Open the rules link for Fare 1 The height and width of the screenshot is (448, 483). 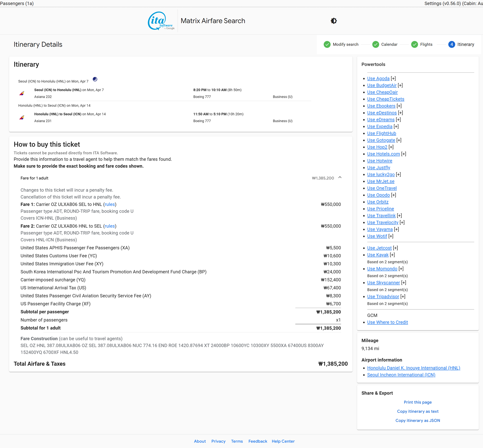(x=110, y=204)
